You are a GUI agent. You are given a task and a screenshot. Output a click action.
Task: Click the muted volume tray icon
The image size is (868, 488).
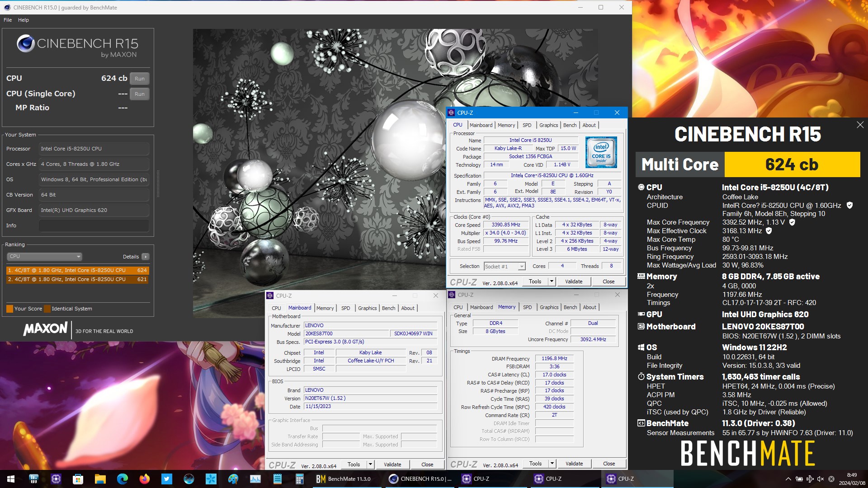(821, 479)
